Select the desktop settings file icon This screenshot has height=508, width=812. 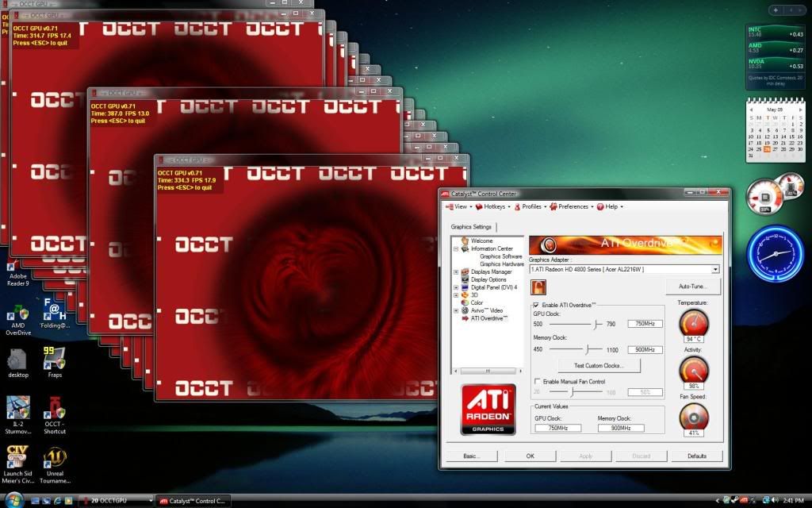pyautogui.click(x=17, y=363)
